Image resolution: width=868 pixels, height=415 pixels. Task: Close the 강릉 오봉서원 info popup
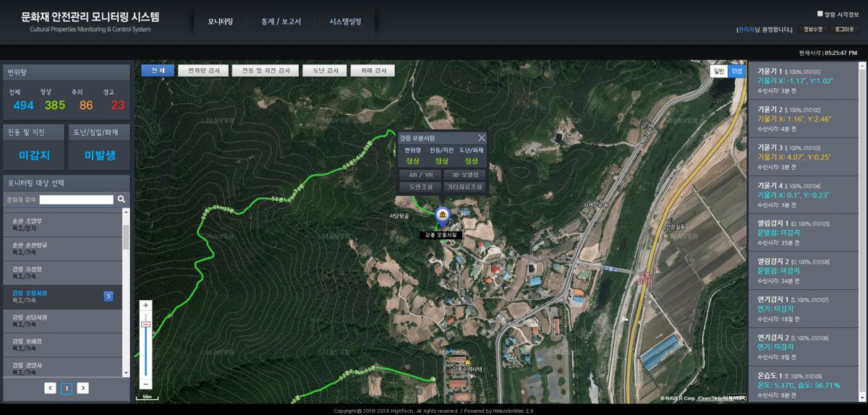click(481, 137)
